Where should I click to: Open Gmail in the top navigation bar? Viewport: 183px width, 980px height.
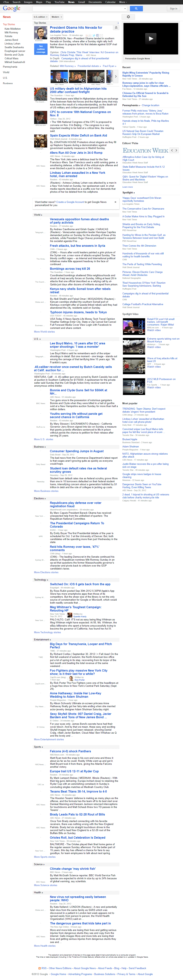(82, 2)
